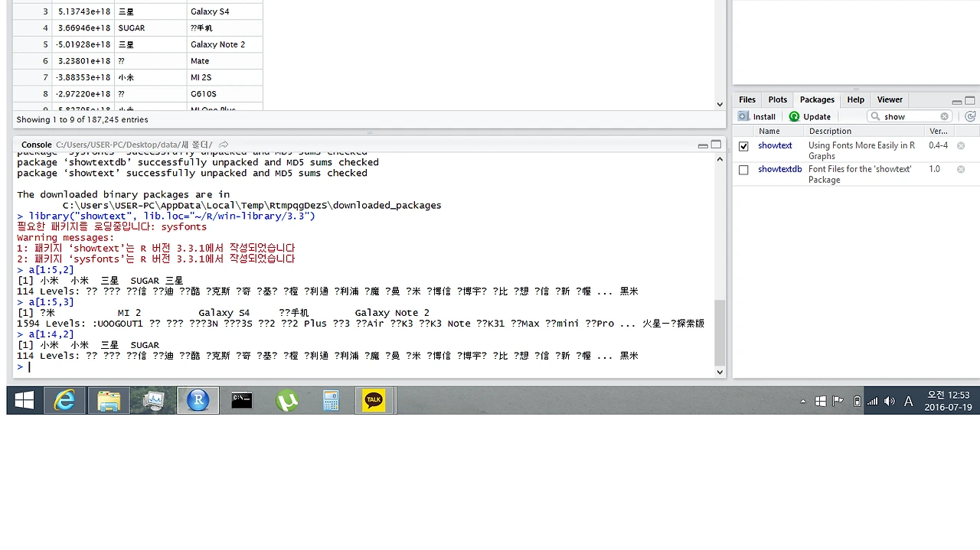
Task: Switch to the Plots tab
Action: [777, 99]
